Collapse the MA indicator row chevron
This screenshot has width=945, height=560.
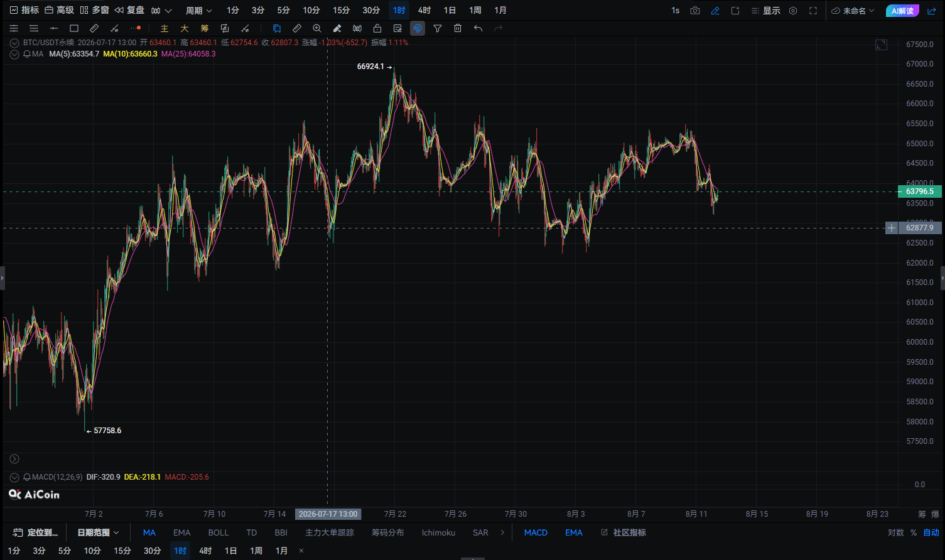14,54
